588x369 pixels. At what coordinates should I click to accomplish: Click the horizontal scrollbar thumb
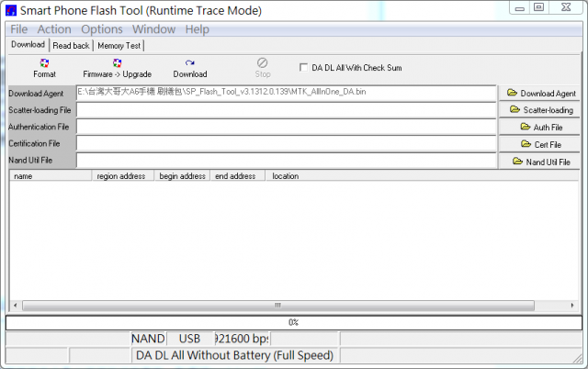tap(277, 306)
